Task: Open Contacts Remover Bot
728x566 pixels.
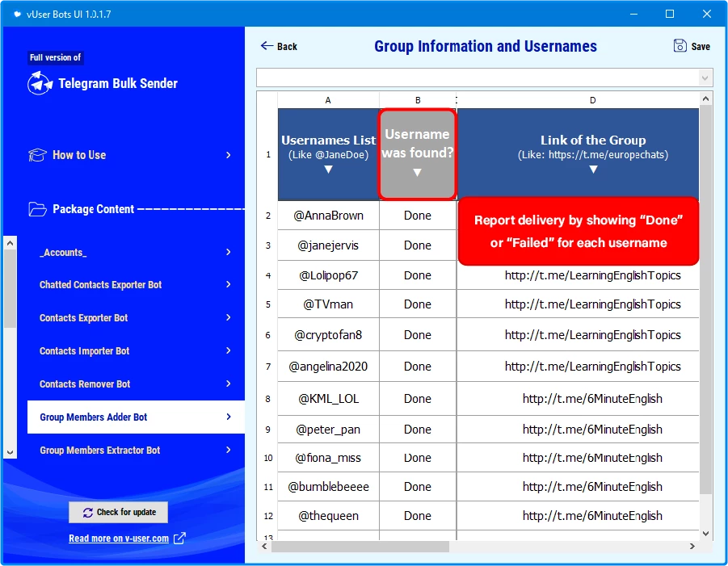Action: click(136, 384)
